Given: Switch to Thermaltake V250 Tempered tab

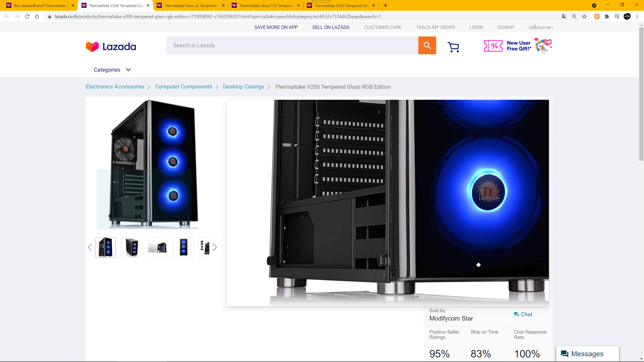Looking at the screenshot, I should point(341,6).
